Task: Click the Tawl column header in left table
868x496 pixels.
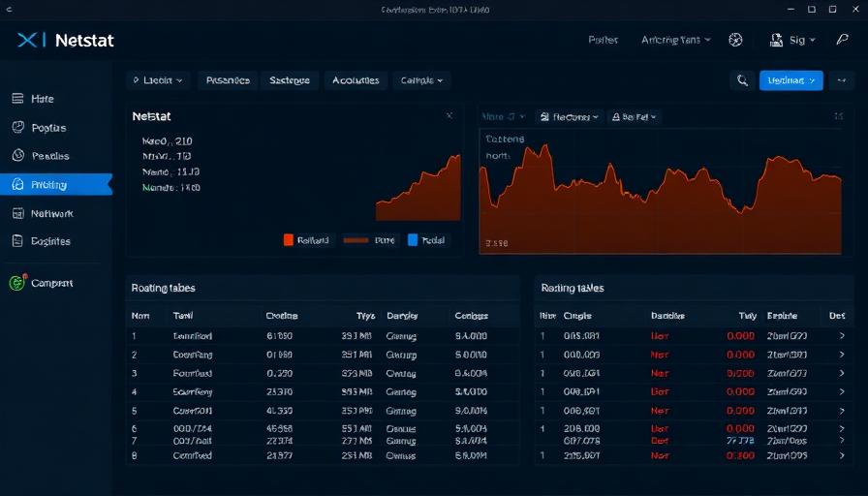Action: [183, 316]
